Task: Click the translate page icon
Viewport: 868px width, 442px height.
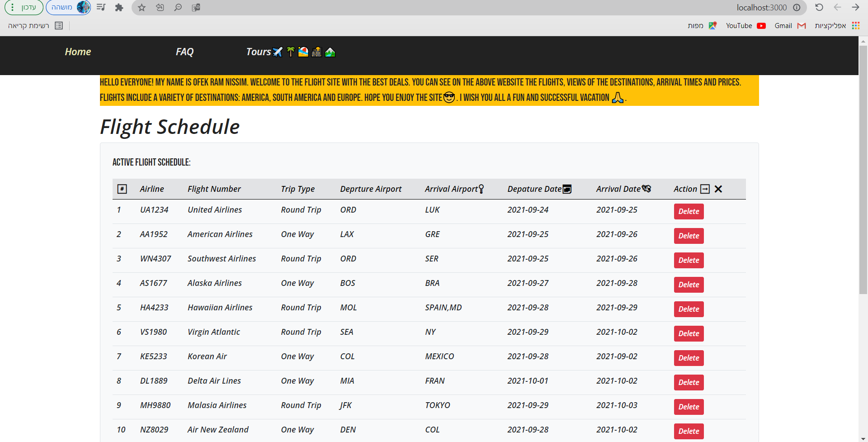Action: 196,8
